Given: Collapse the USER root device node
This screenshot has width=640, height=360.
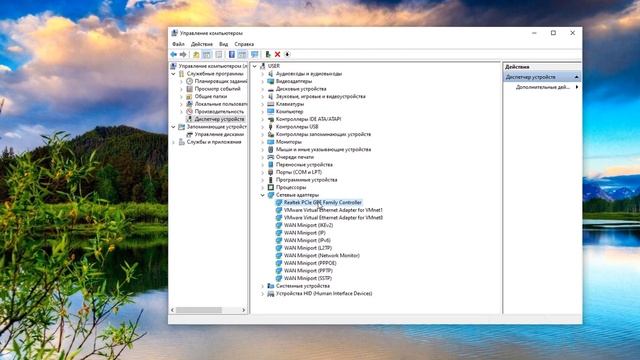Looking at the screenshot, I should 255,66.
